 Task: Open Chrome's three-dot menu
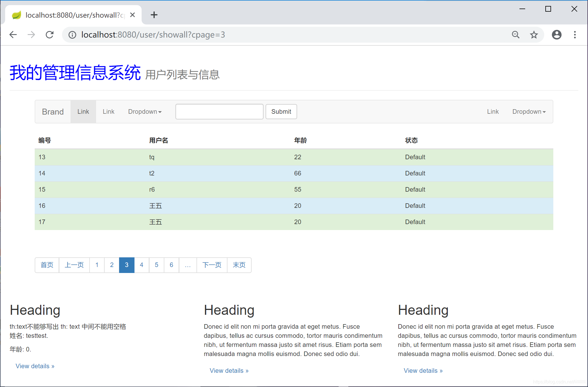pos(575,35)
